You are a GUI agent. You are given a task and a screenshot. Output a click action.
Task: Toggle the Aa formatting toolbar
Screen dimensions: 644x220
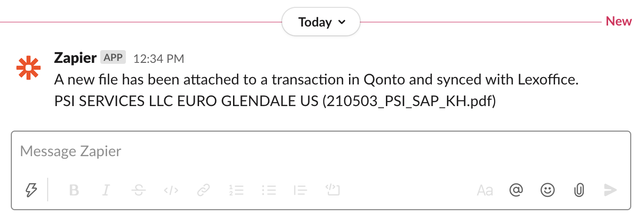[x=485, y=190]
